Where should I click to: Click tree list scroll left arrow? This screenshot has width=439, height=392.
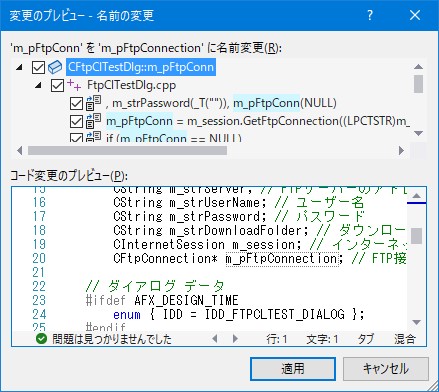pos(20,151)
